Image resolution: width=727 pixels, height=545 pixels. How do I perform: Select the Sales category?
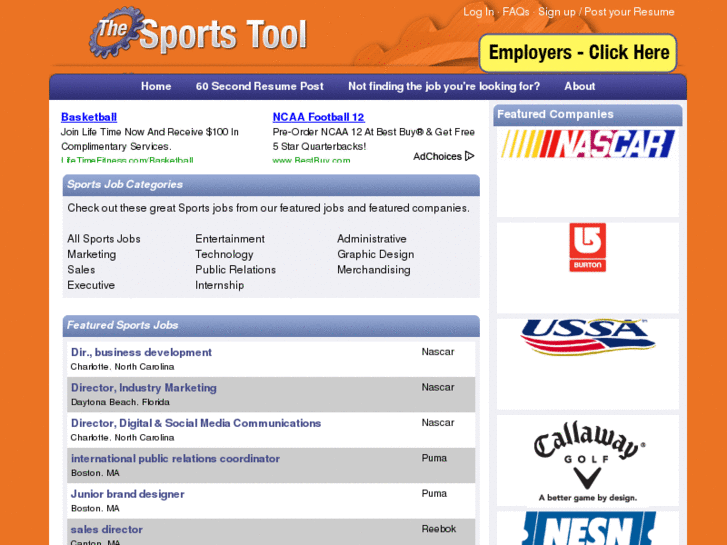click(x=81, y=269)
